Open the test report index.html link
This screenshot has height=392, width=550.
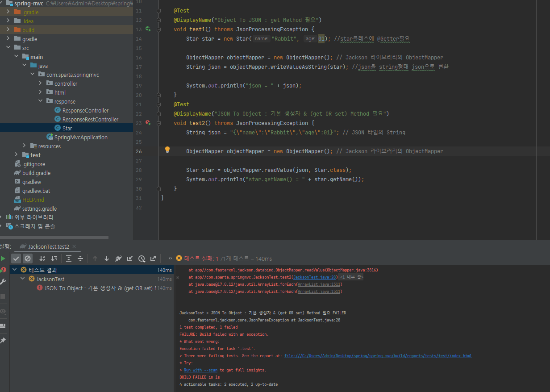point(378,356)
